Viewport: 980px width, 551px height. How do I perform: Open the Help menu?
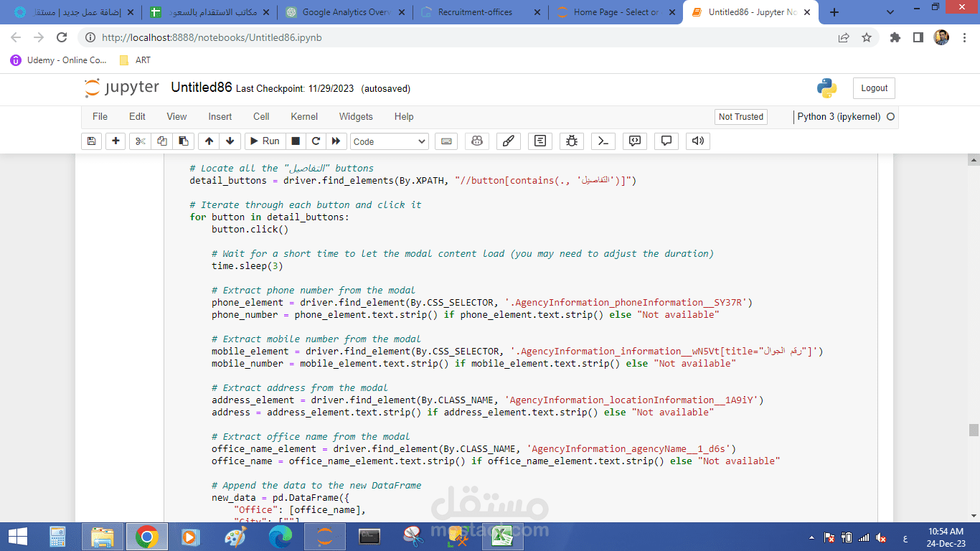point(404,116)
